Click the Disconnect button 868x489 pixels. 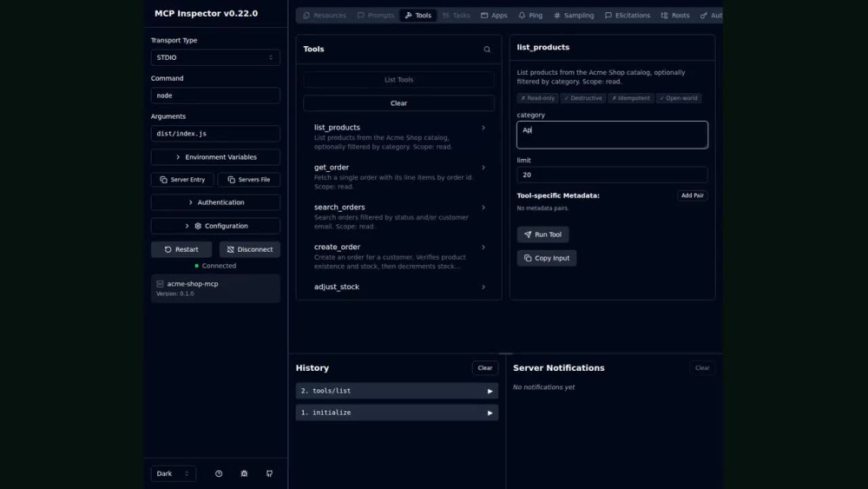(x=250, y=249)
